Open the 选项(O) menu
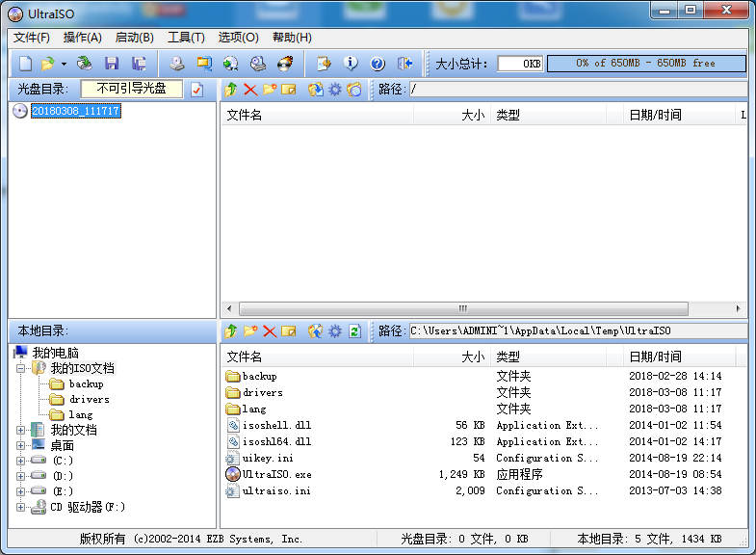 [x=238, y=38]
